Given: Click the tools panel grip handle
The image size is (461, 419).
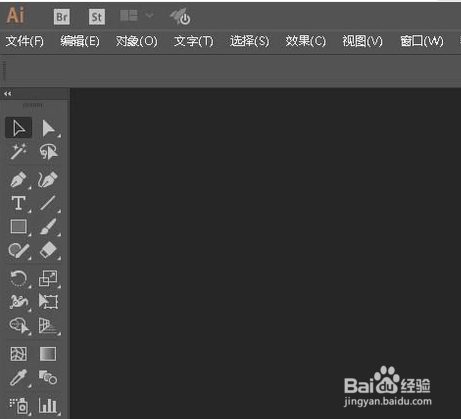Looking at the screenshot, I should (33, 105).
